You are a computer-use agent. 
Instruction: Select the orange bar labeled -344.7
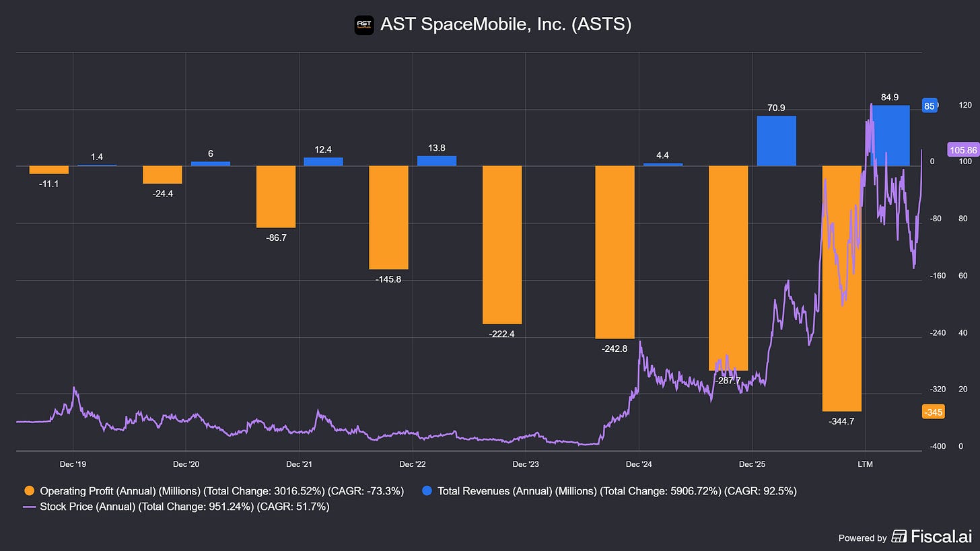point(841,289)
